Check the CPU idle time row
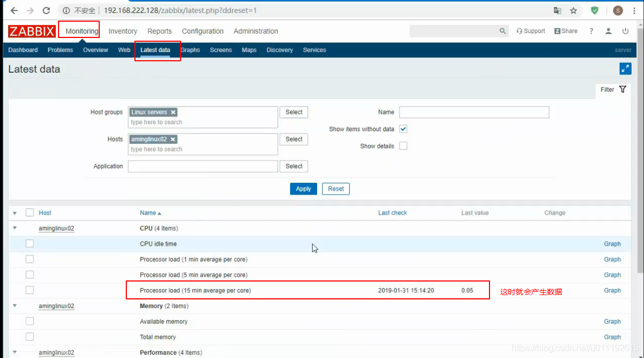The height and width of the screenshot is (358, 644). tap(30, 244)
